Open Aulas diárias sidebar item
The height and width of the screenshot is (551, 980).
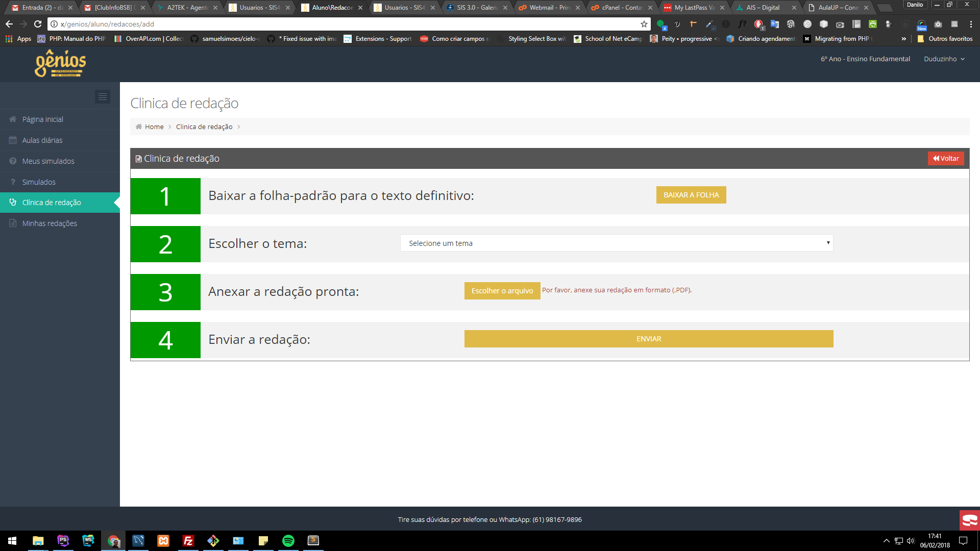click(x=42, y=140)
